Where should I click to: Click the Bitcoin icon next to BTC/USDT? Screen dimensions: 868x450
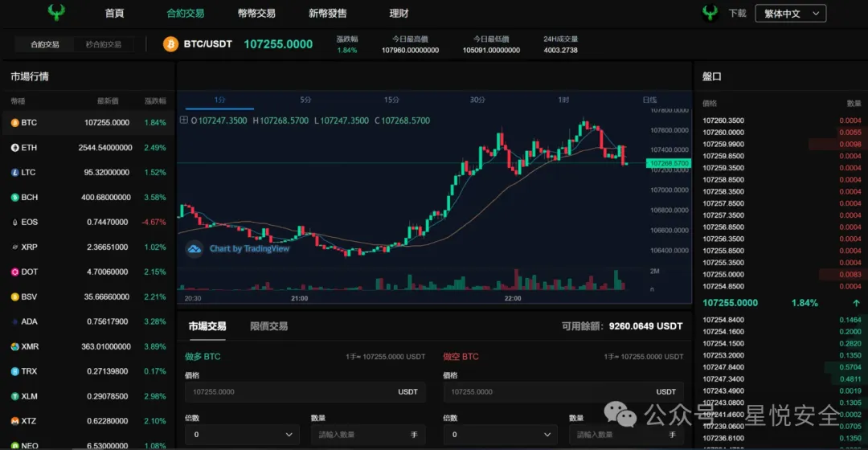170,43
